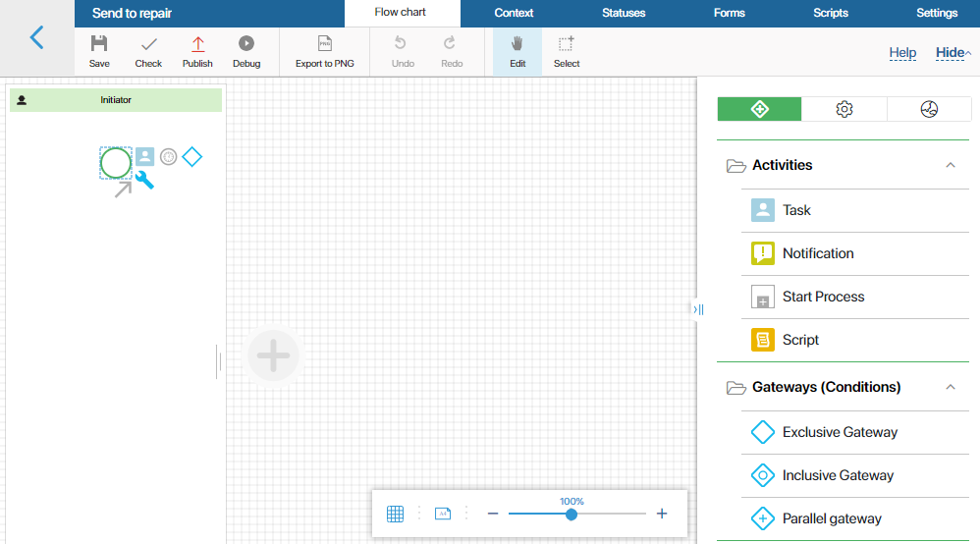Add a gateway from the quick menu

[191, 156]
